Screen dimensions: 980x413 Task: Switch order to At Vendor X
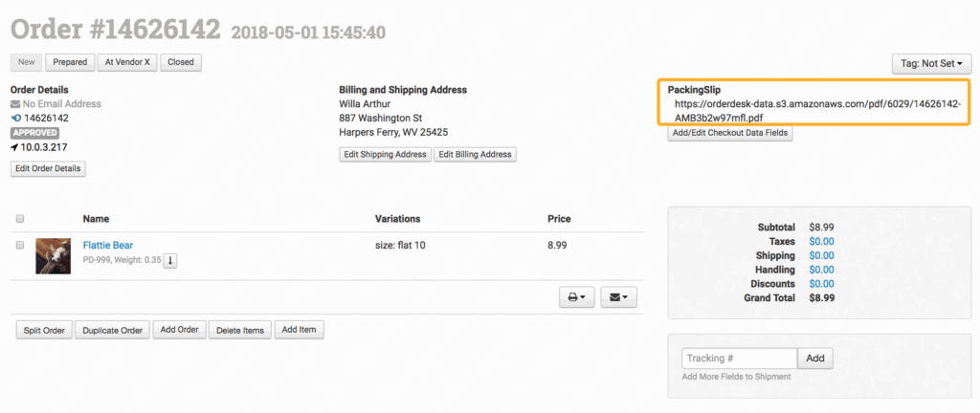click(x=127, y=62)
